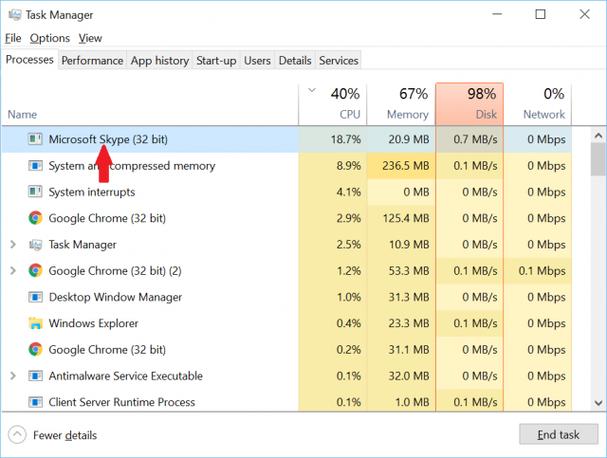Sort by the Disk column header
Viewport: 607px width, 458px height.
[x=470, y=104]
